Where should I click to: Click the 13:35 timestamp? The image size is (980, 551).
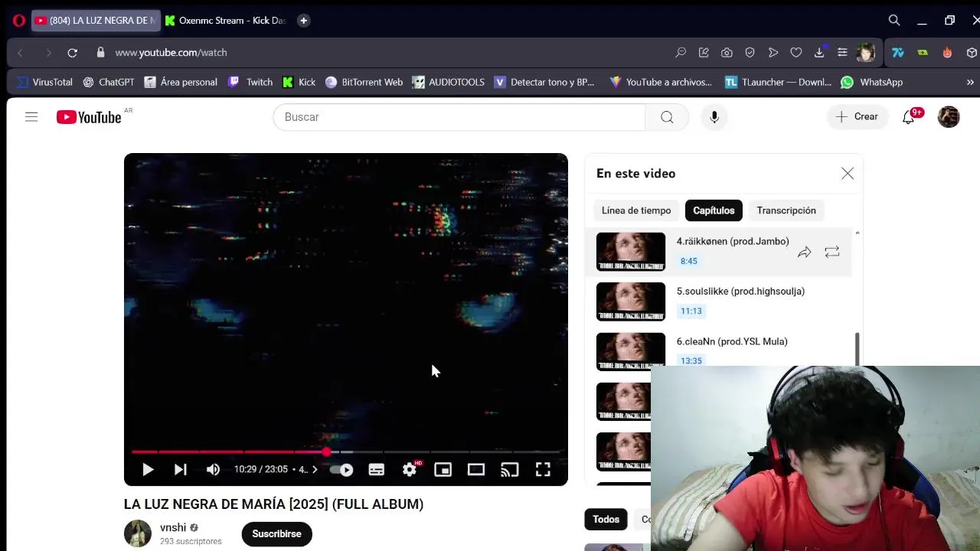tap(691, 360)
